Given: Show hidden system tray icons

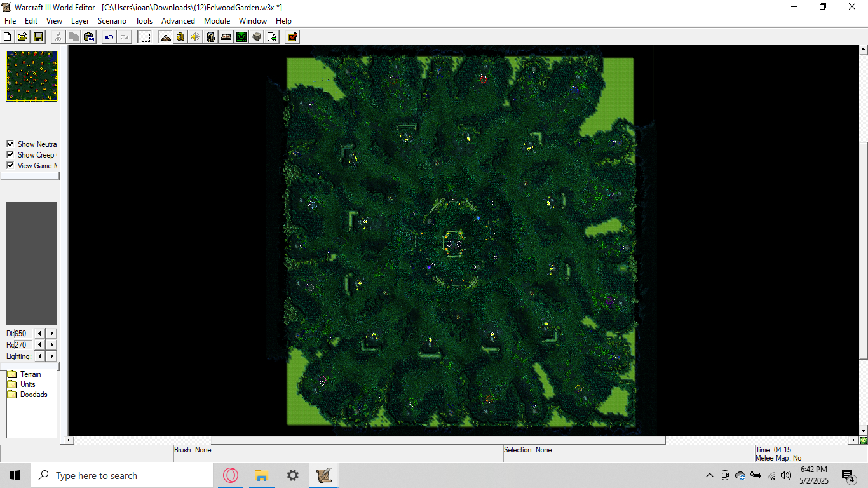Looking at the screenshot, I should (710, 475).
